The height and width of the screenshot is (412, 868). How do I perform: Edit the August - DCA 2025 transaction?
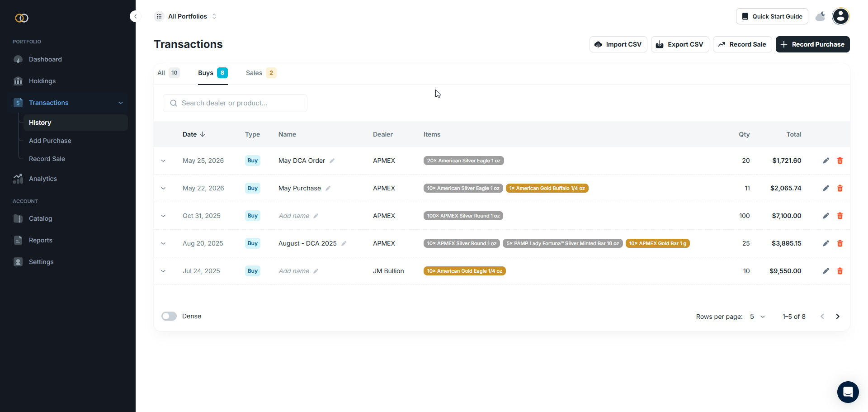pyautogui.click(x=826, y=243)
